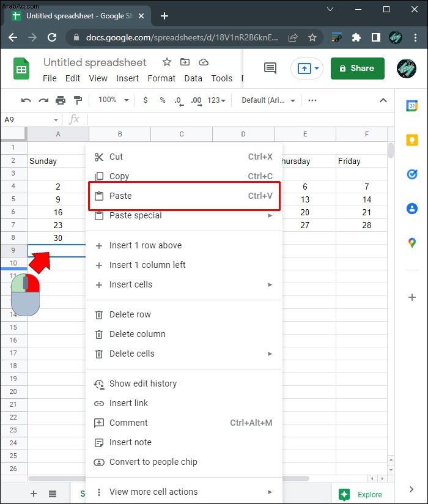Image resolution: width=428 pixels, height=504 pixels.
Task: Open Google Maps side panel
Action: click(x=412, y=243)
